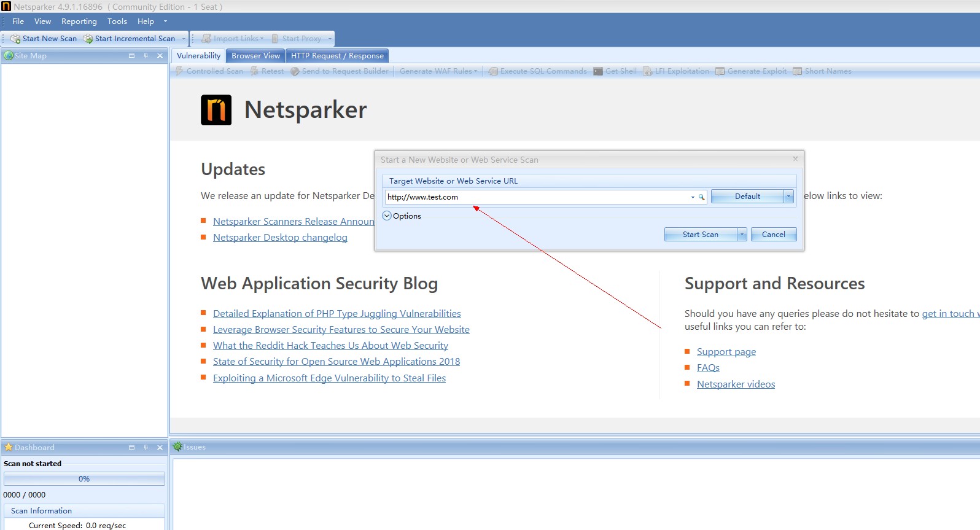The height and width of the screenshot is (530, 980).
Task: Click the Netsparker logo on the welcome page
Action: pos(216,110)
